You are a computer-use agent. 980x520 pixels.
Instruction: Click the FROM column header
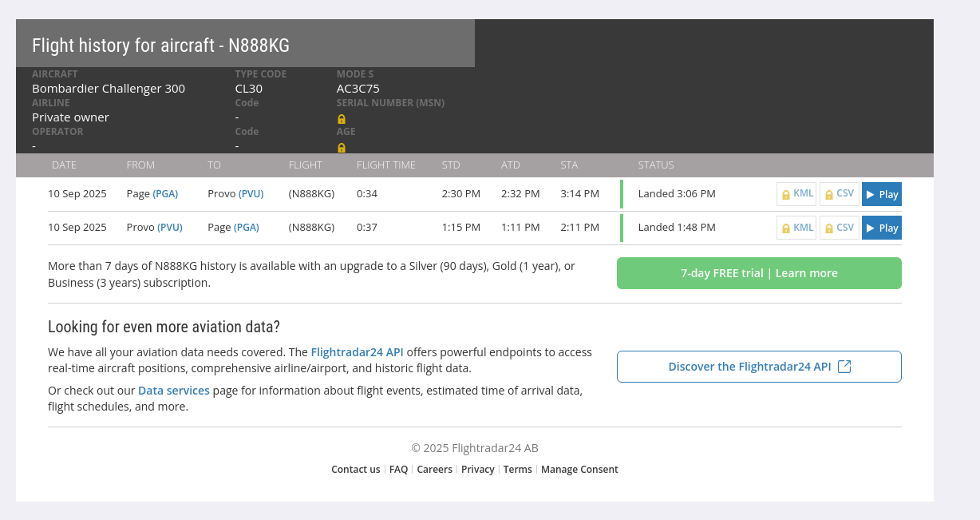point(140,165)
